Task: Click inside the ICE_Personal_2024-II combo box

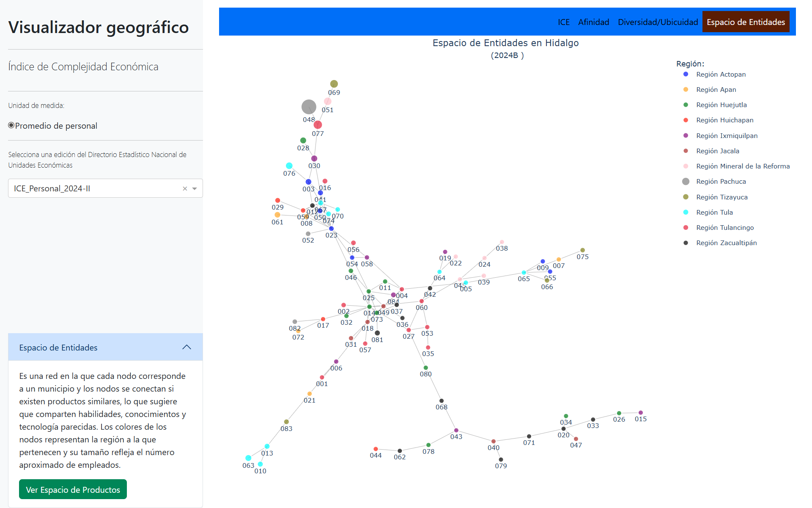Action: pos(93,189)
